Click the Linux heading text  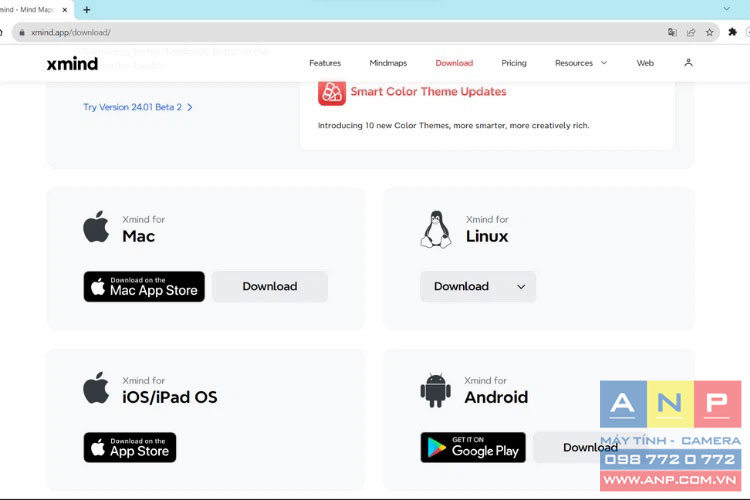[487, 236]
